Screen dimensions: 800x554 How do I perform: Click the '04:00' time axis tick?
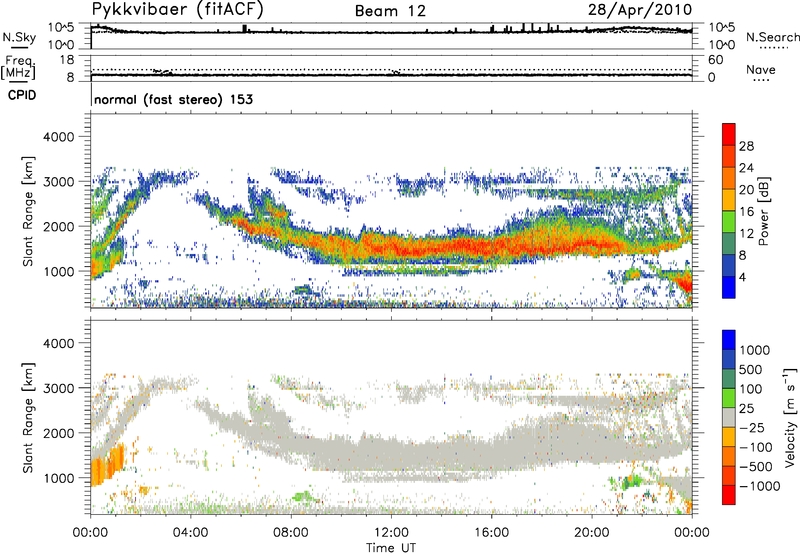coord(190,533)
